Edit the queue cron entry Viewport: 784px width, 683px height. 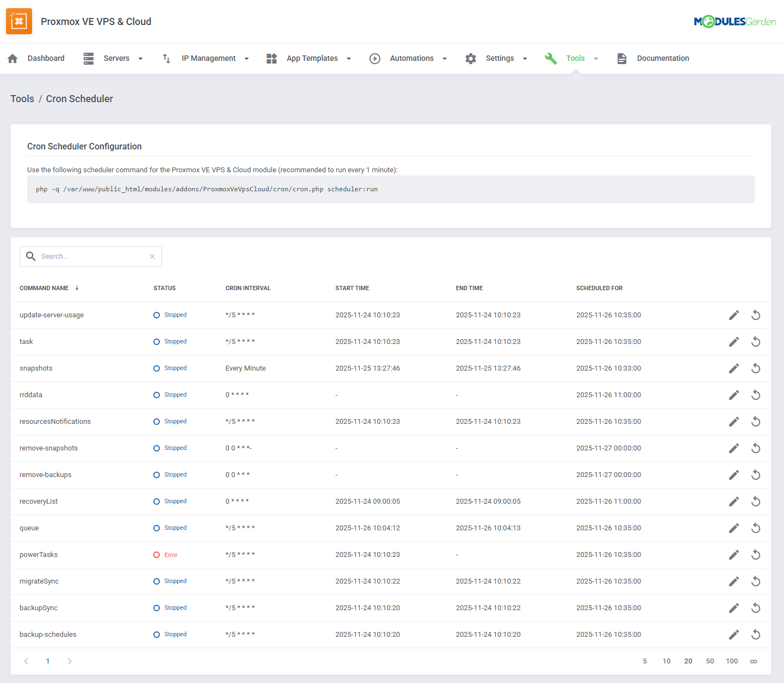pos(734,528)
